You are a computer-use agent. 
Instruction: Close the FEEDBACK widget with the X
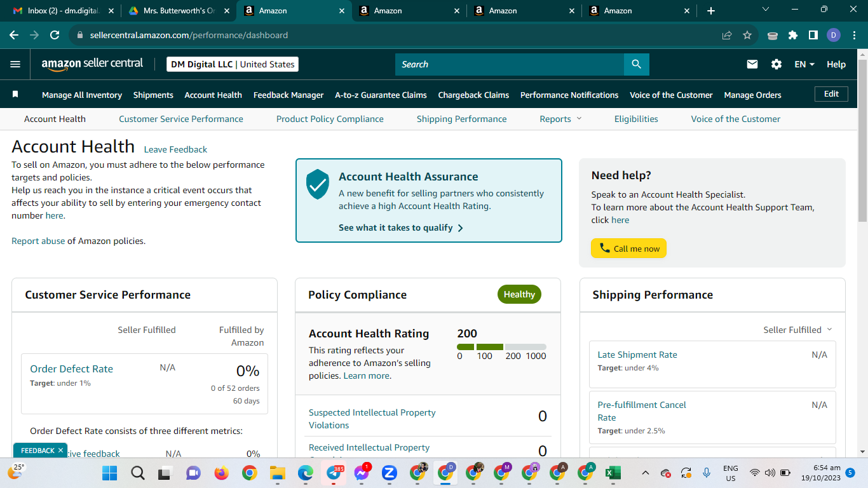click(60, 451)
